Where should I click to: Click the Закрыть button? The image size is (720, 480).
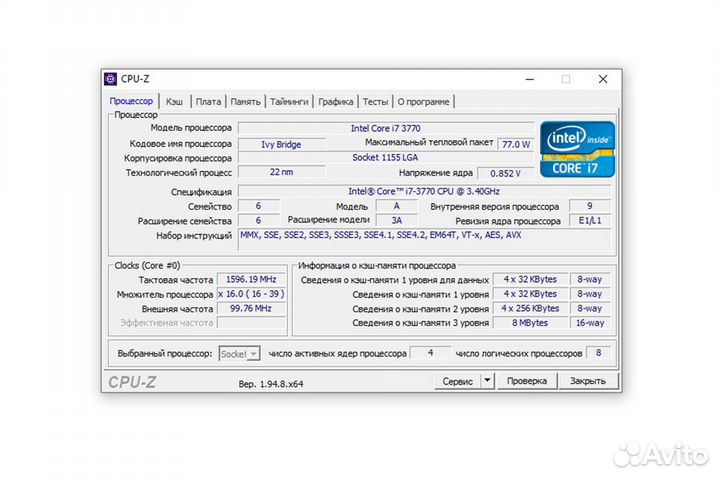point(588,381)
